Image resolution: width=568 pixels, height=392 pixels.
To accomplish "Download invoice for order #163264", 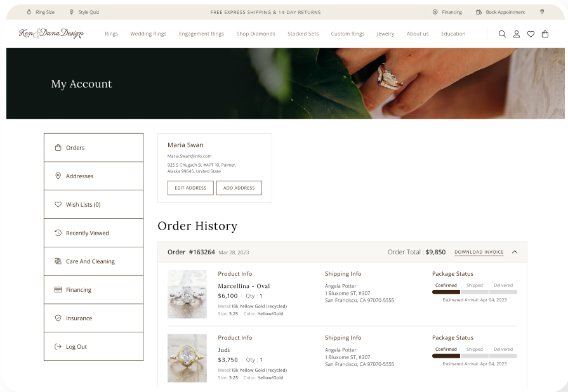I will click(479, 252).
